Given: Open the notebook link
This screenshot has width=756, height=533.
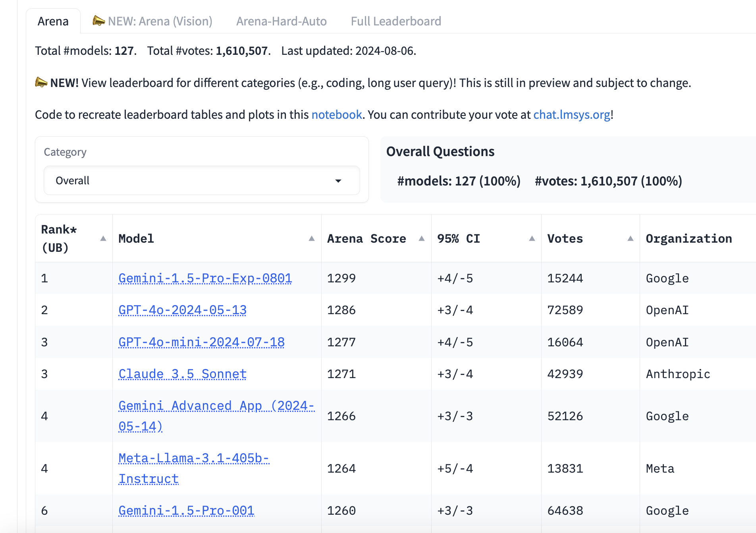Looking at the screenshot, I should (x=337, y=114).
